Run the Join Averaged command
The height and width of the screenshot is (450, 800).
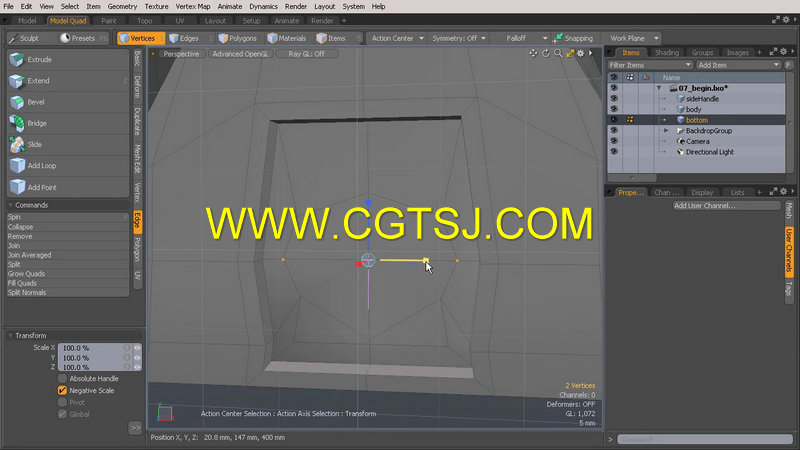pyautogui.click(x=67, y=255)
